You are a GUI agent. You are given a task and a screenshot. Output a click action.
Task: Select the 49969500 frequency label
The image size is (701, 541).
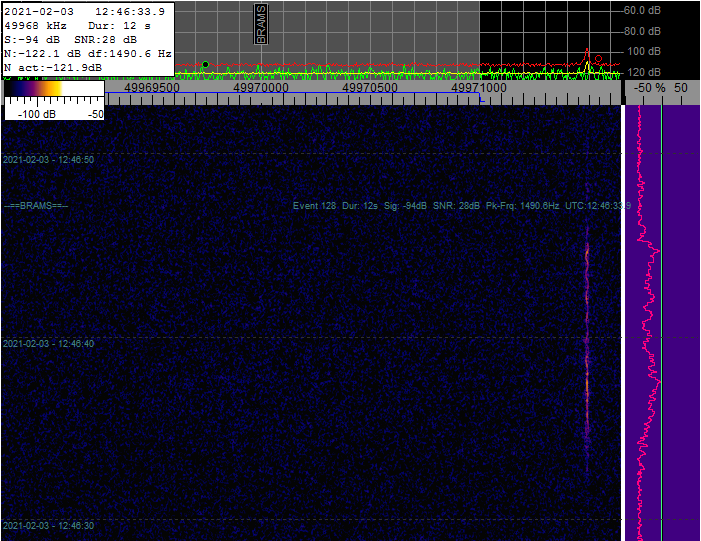(152, 87)
